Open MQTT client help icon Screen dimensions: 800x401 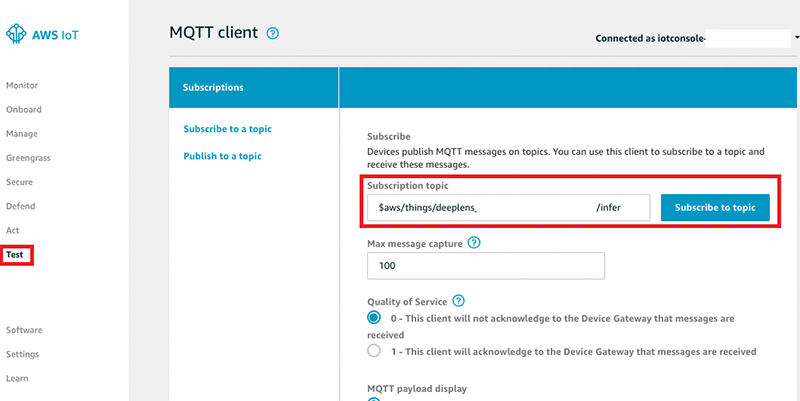pos(273,34)
